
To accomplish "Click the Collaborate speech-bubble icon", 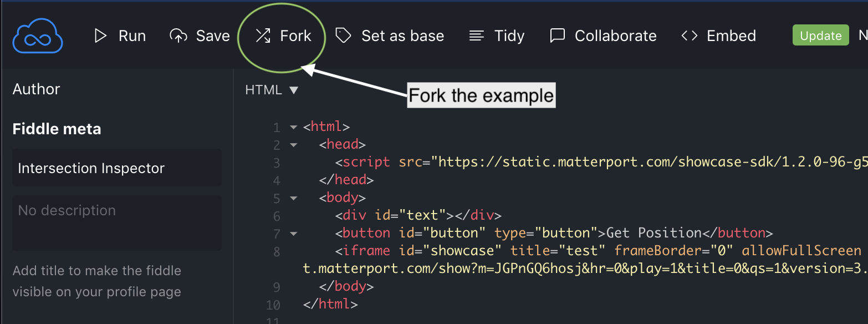I will [557, 36].
